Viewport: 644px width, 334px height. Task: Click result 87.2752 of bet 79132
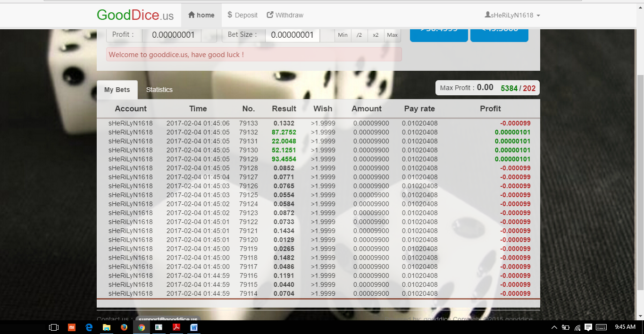[284, 132]
